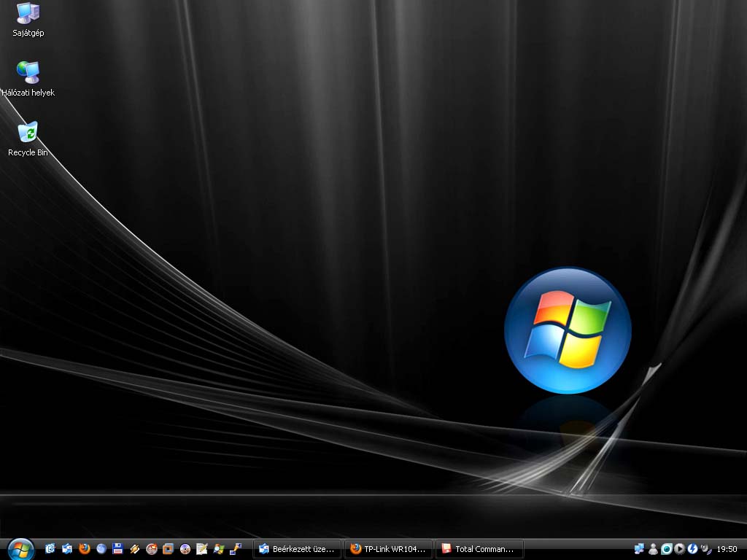Click the CD disc quick launch icon
This screenshot has width=747, height=560.
(x=185, y=549)
